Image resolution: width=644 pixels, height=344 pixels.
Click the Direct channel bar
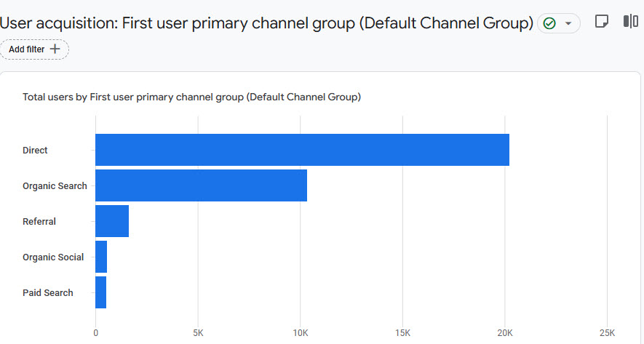(302, 150)
